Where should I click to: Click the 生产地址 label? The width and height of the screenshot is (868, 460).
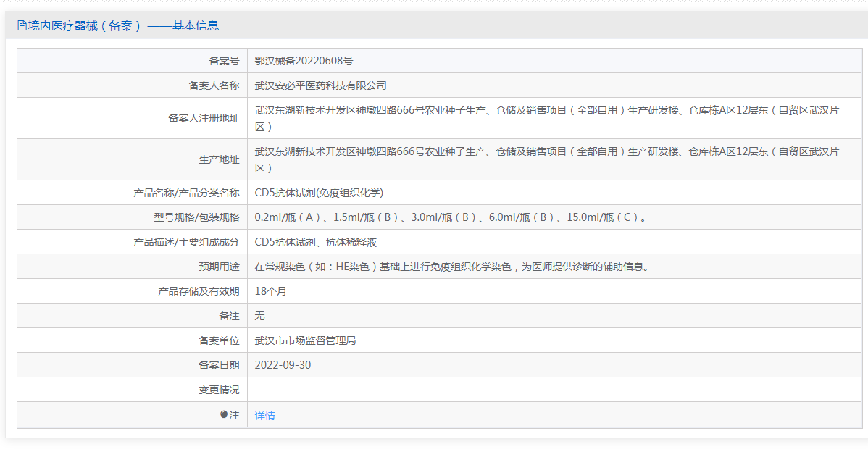(220, 160)
